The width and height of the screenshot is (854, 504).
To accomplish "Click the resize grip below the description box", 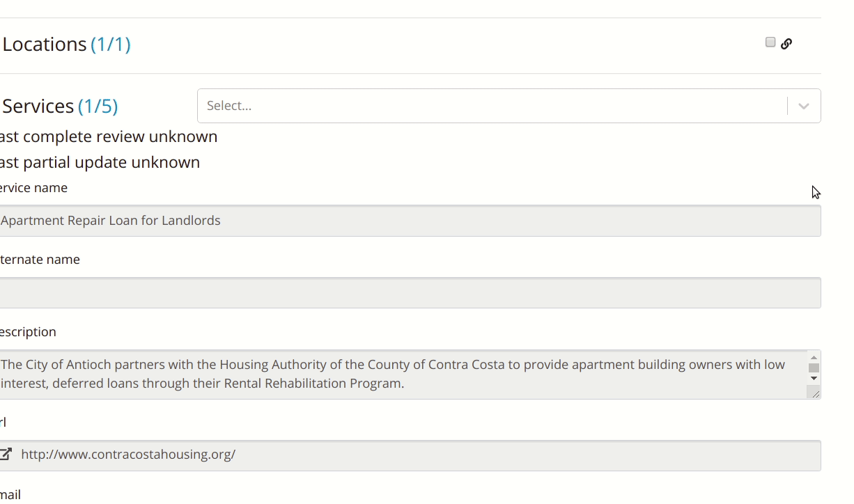I will pyautogui.click(x=814, y=393).
